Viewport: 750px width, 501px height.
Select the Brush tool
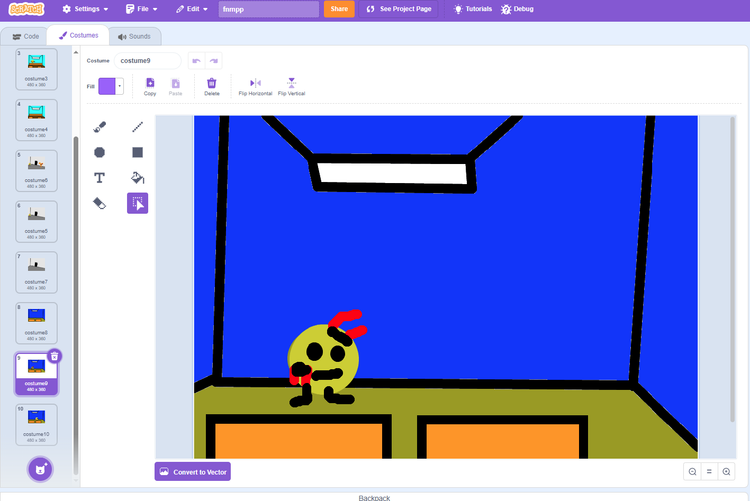tap(99, 127)
